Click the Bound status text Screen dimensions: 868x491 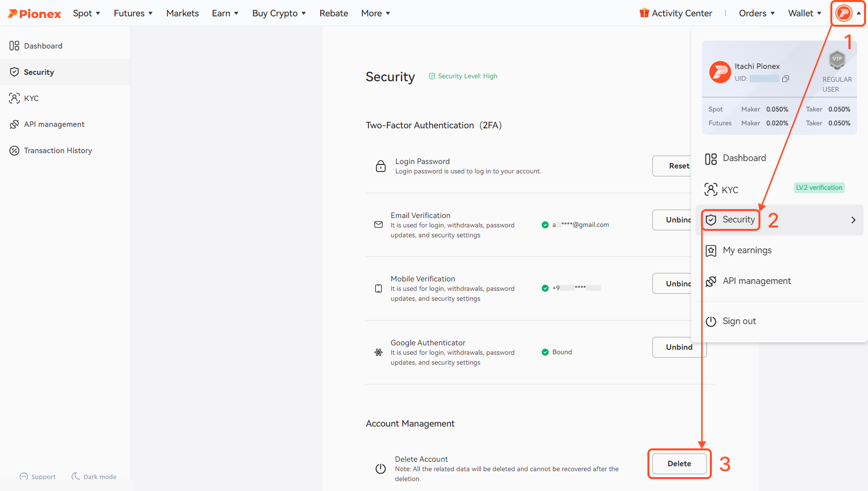click(562, 352)
